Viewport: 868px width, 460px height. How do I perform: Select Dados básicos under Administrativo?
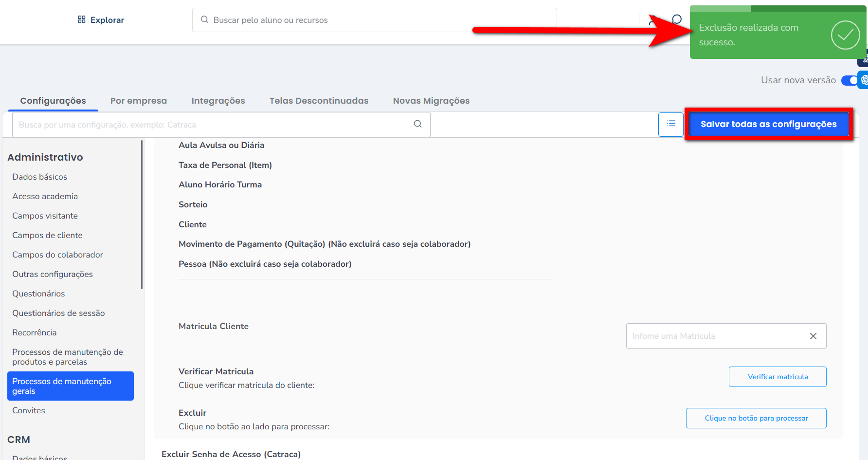pyautogui.click(x=40, y=177)
